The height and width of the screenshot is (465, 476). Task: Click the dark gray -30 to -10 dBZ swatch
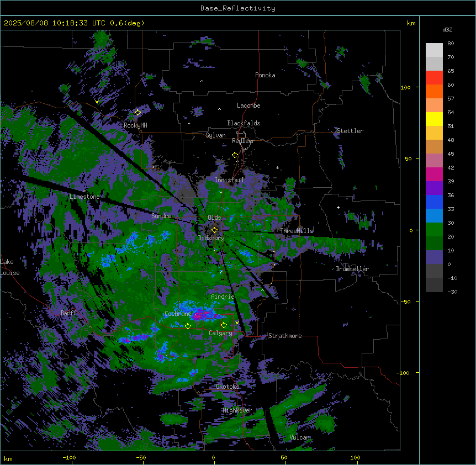434,285
